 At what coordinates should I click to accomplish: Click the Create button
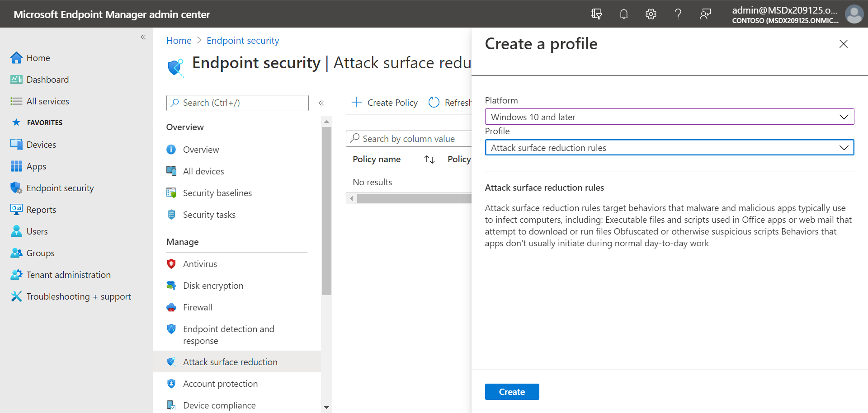512,392
